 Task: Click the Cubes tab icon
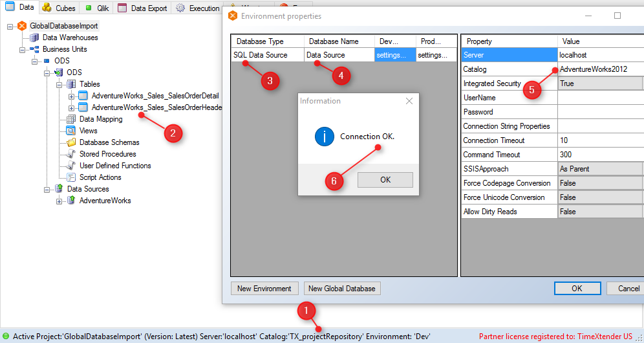47,8
